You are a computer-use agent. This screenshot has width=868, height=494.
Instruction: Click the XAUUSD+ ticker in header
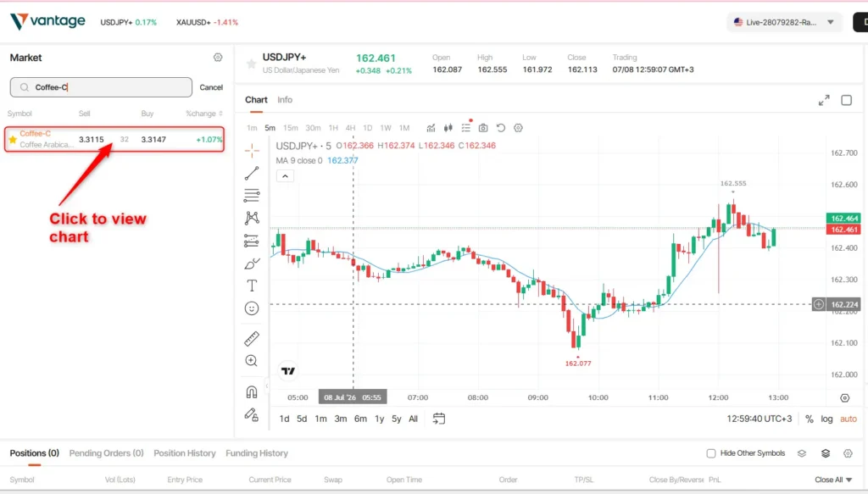[x=207, y=22]
